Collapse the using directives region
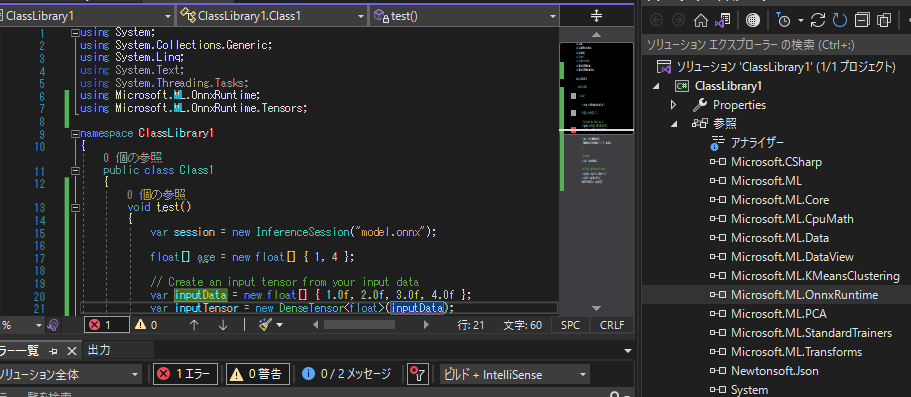This screenshot has height=397, width=911. [75, 33]
